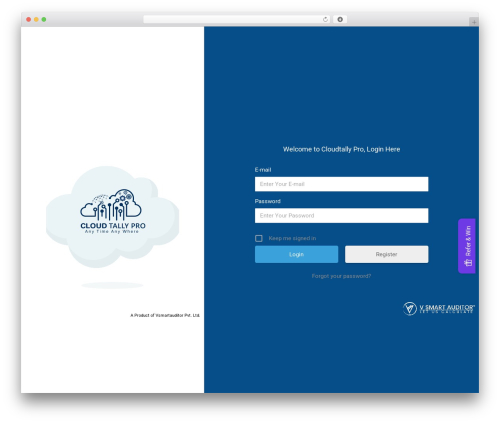This screenshot has height=423, width=500.
Task: Click the round download icon beside address bar
Action: coord(340,19)
